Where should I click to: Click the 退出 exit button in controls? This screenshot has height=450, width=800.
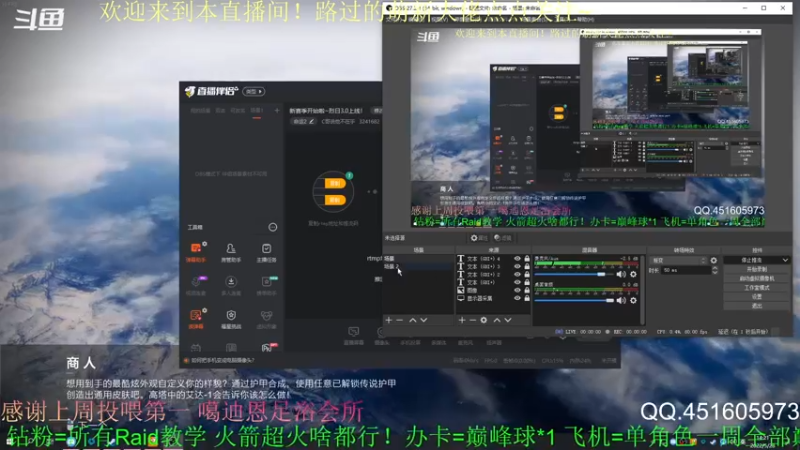[x=757, y=306]
